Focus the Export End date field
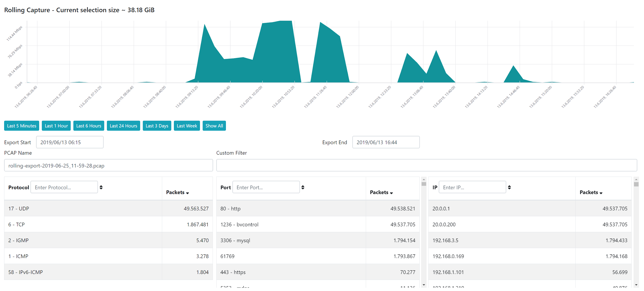 pyautogui.click(x=386, y=142)
